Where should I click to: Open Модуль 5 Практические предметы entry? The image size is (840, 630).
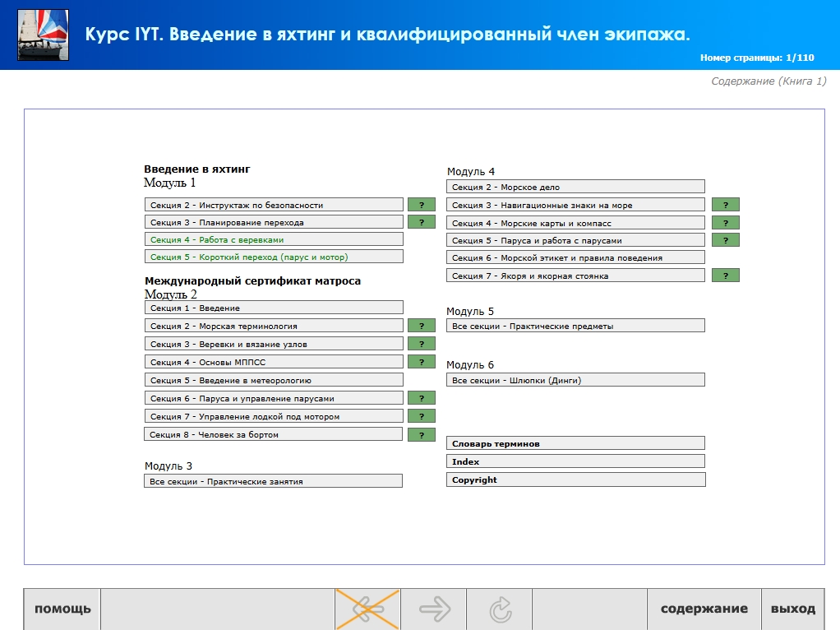tap(575, 326)
